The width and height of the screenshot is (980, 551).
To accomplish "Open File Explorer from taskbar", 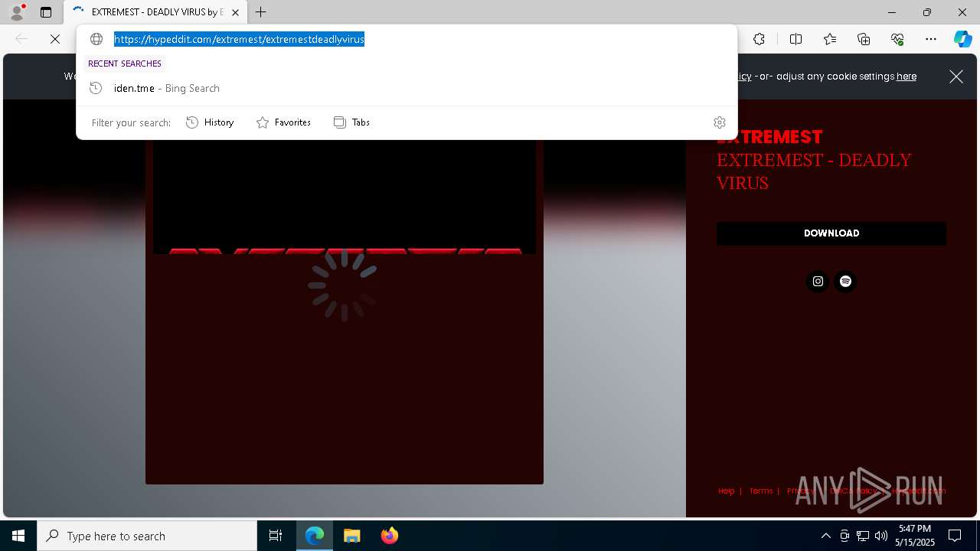I will point(352,536).
